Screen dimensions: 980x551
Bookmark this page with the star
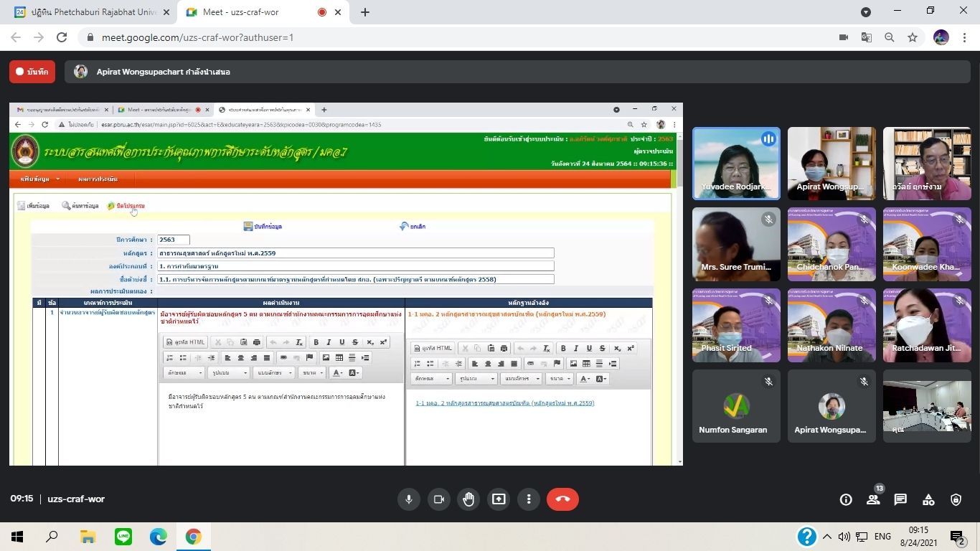913,37
